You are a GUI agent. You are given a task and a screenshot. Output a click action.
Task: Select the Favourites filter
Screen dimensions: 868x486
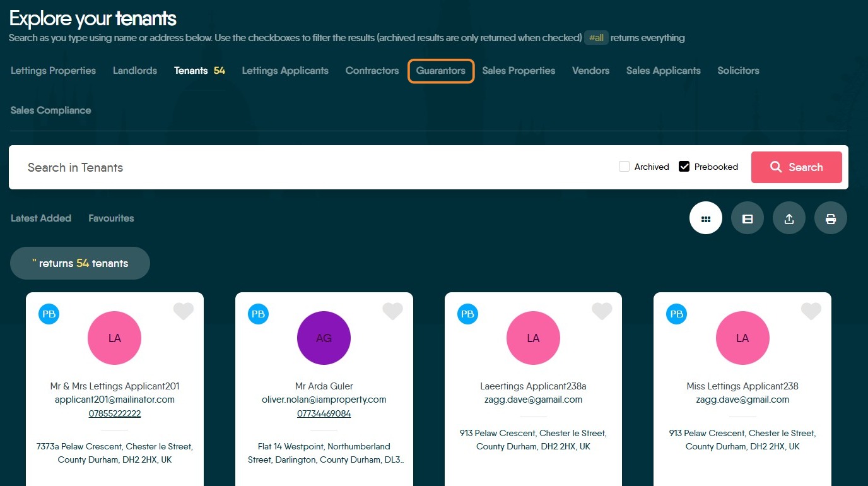(x=111, y=218)
